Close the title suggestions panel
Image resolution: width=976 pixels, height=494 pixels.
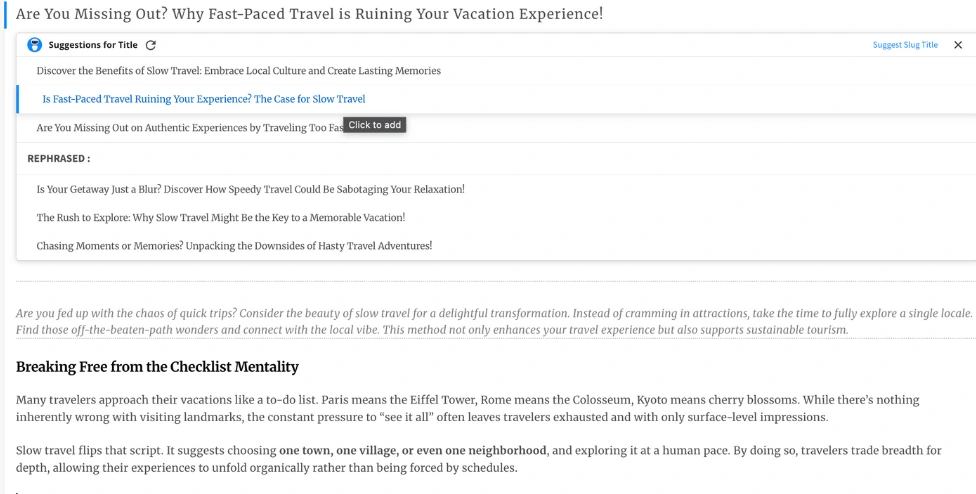(x=958, y=45)
